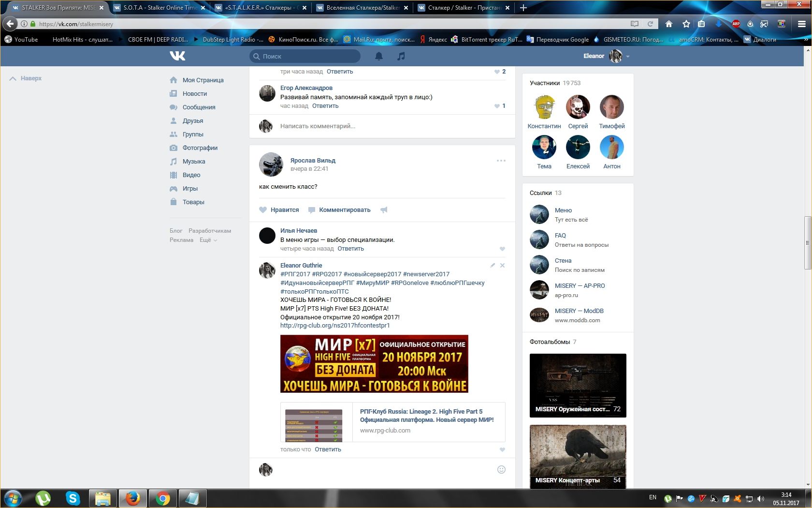Switch to S.O.T.A Stalker Online tab
This screenshot has width=812, height=508.
point(159,8)
